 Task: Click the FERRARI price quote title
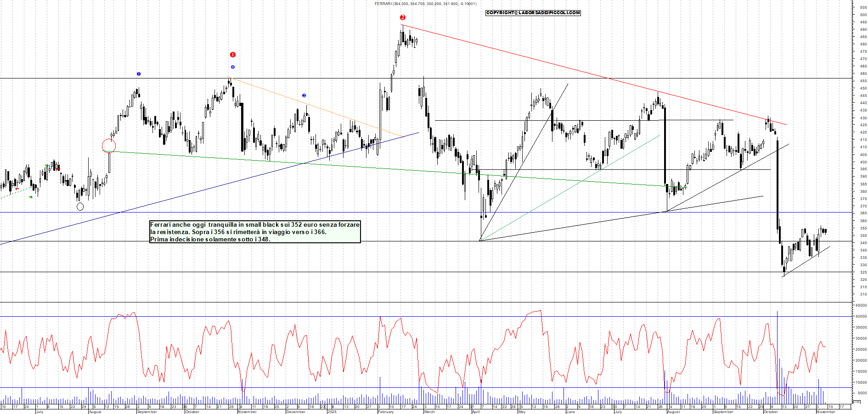[425, 4]
